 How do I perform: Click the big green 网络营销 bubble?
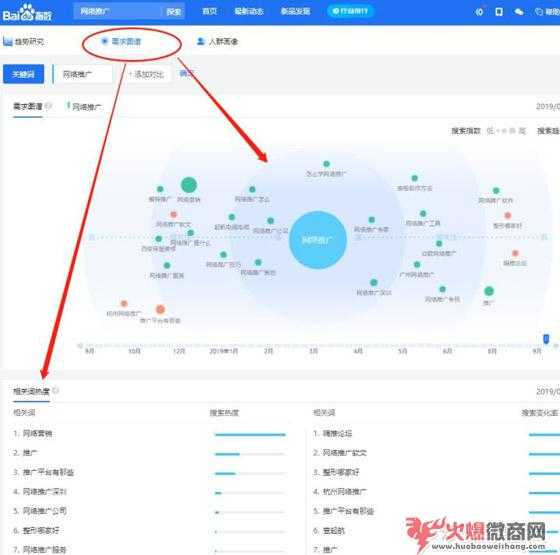click(x=189, y=185)
